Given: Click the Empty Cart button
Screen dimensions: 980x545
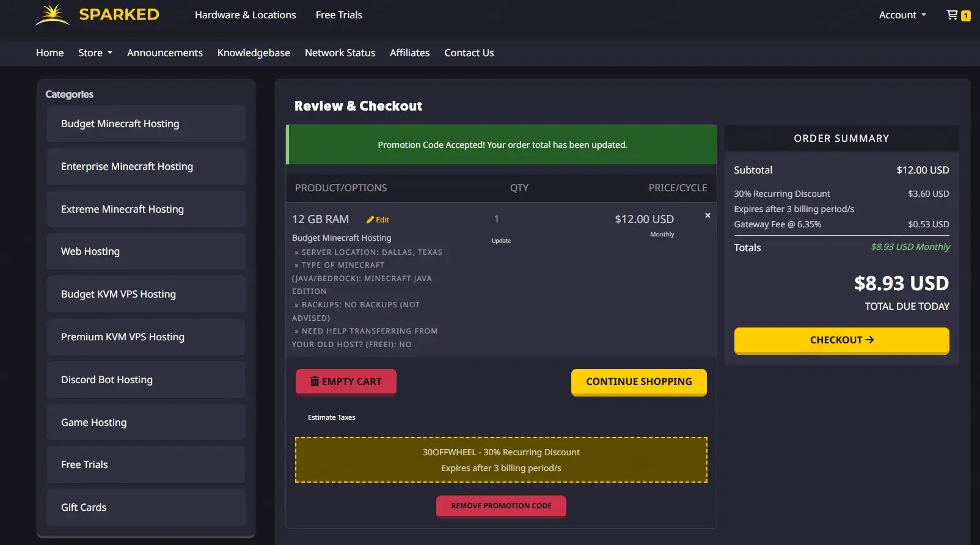Looking at the screenshot, I should pos(346,381).
